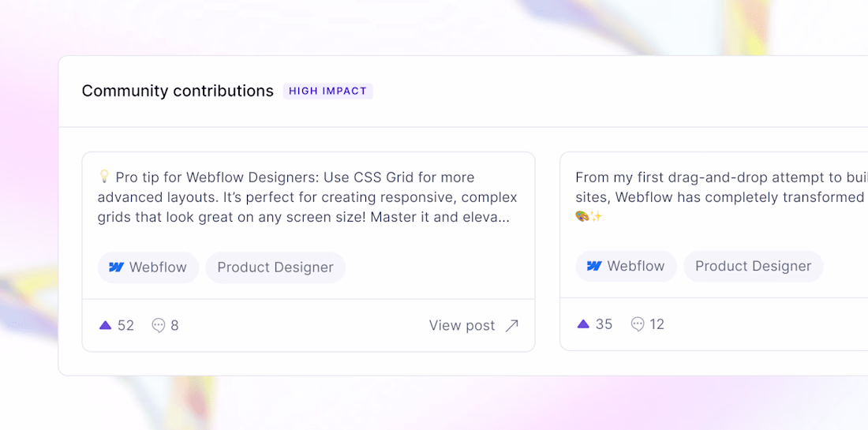Viewport: 868px width, 430px height.
Task: Click the upvote triangle next to 35
Action: click(x=583, y=323)
